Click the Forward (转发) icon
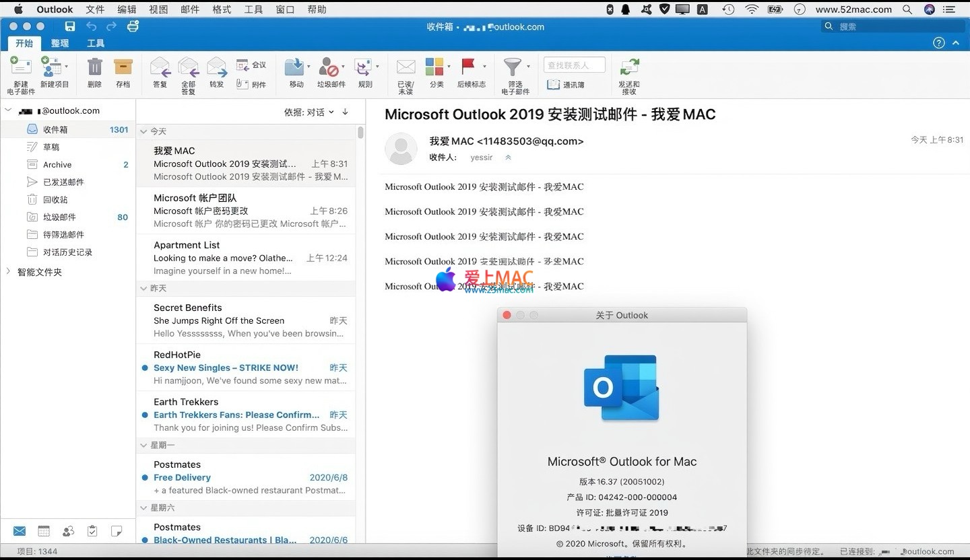The width and height of the screenshot is (970, 560). point(216,68)
